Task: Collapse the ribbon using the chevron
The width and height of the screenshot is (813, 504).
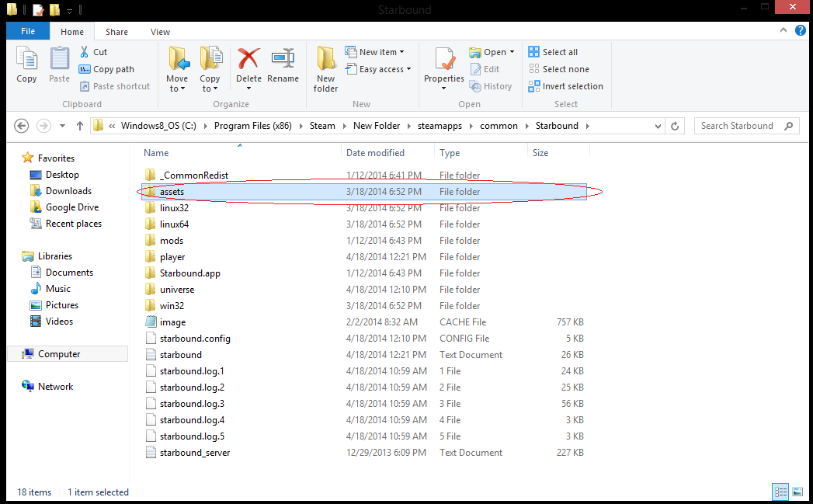Action: point(783,30)
